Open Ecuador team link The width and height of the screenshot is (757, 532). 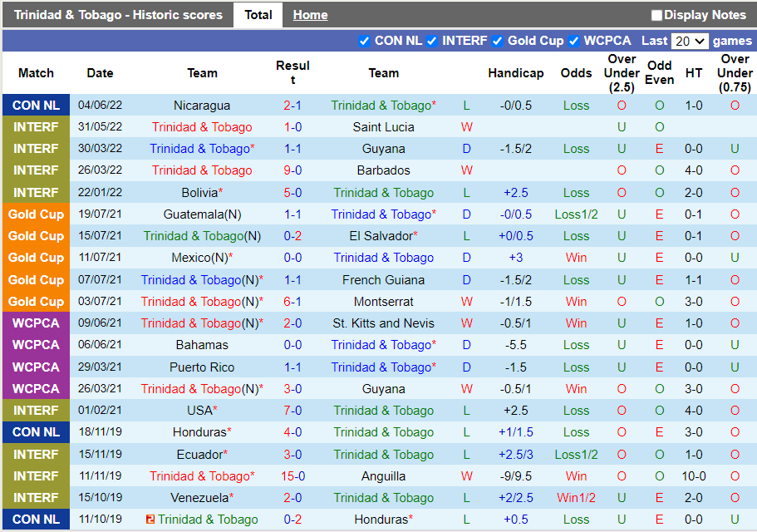199,455
